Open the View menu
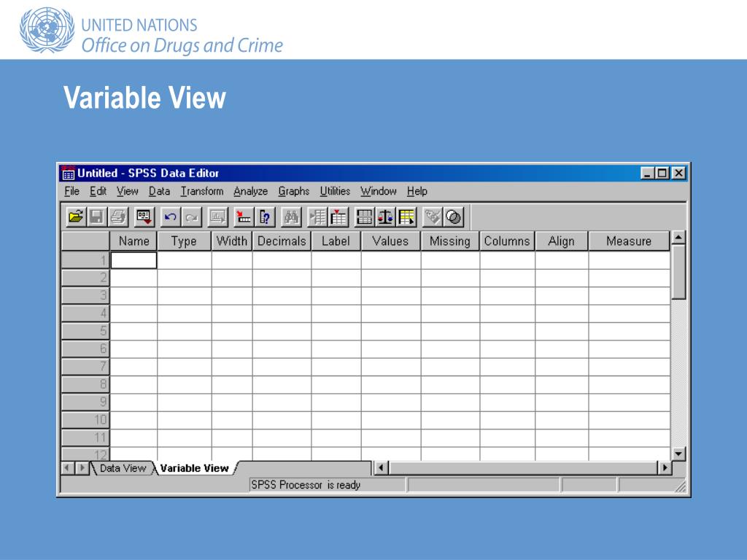This screenshot has height=560, width=747. click(128, 191)
